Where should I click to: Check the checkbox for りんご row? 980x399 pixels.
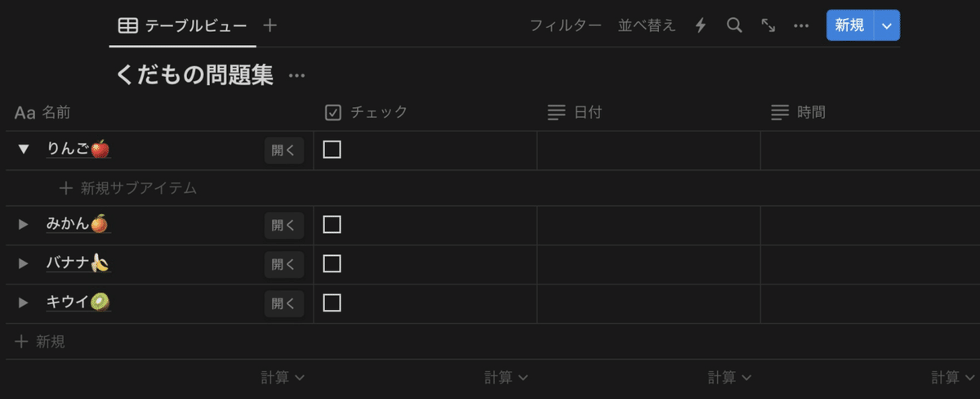click(332, 150)
